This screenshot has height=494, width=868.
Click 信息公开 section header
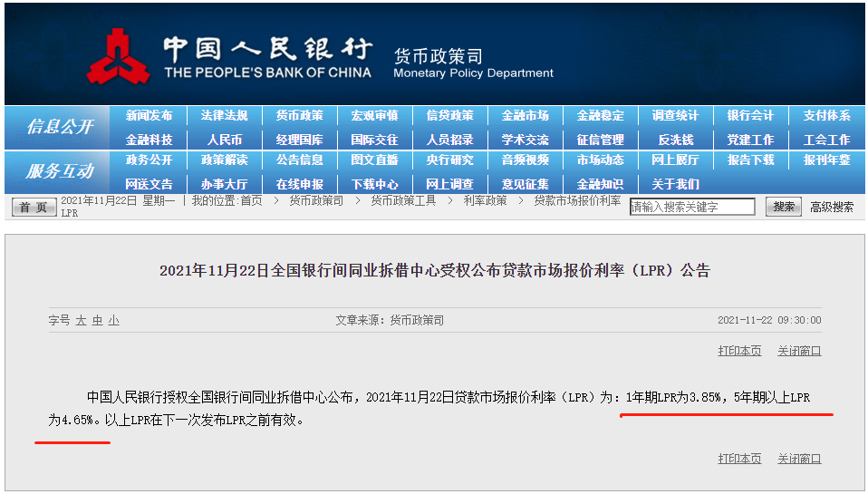click(60, 127)
